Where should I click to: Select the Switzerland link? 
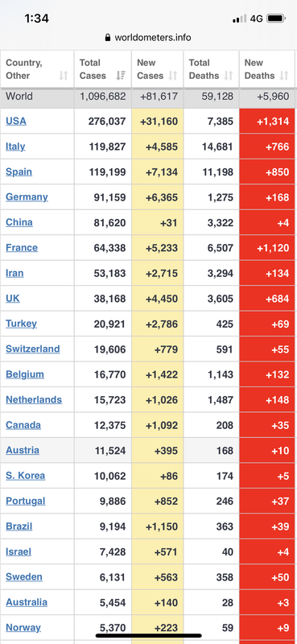[33, 349]
